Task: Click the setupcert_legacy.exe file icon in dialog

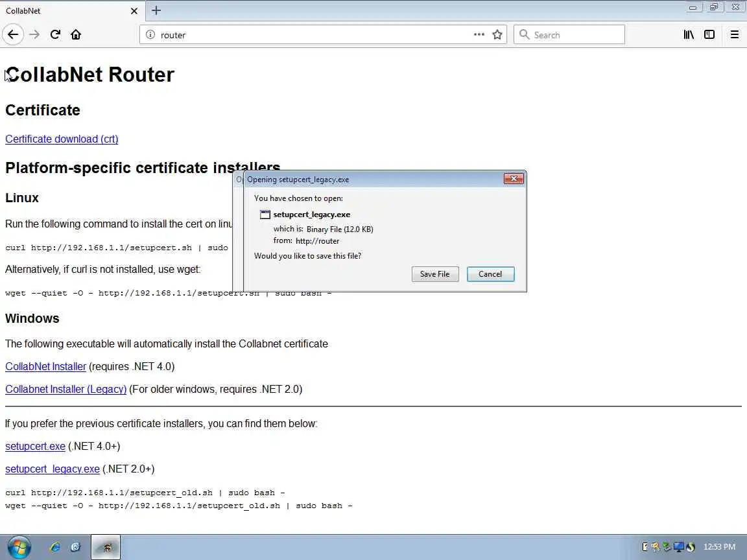Action: pos(265,215)
